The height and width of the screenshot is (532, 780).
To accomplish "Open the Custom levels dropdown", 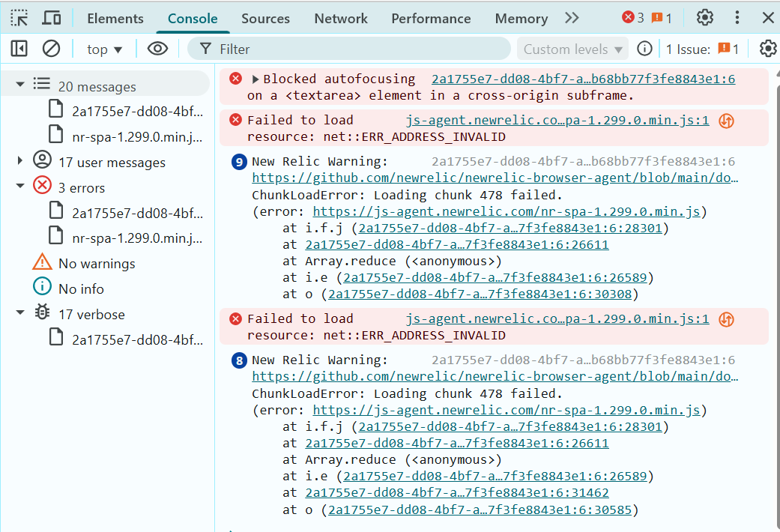I will coord(572,49).
